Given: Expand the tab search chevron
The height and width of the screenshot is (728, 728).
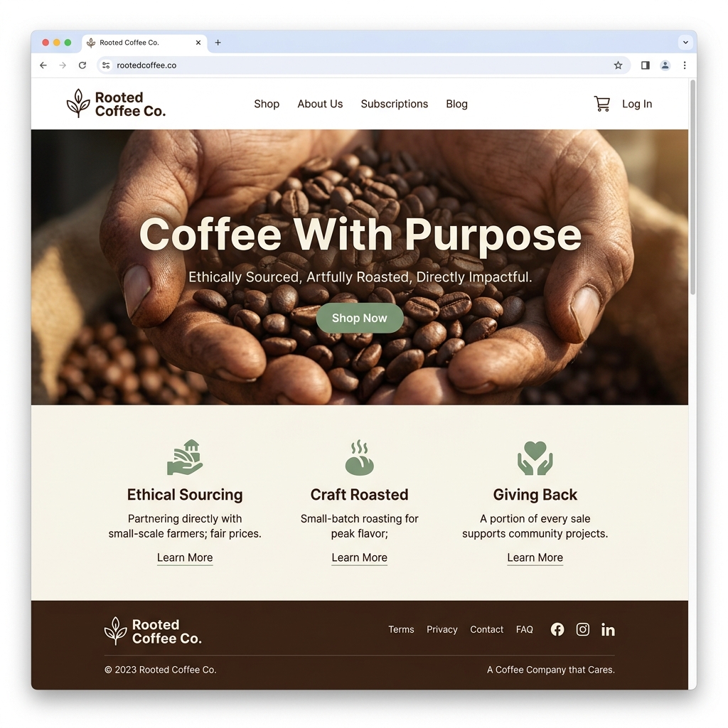Looking at the screenshot, I should coord(685,42).
